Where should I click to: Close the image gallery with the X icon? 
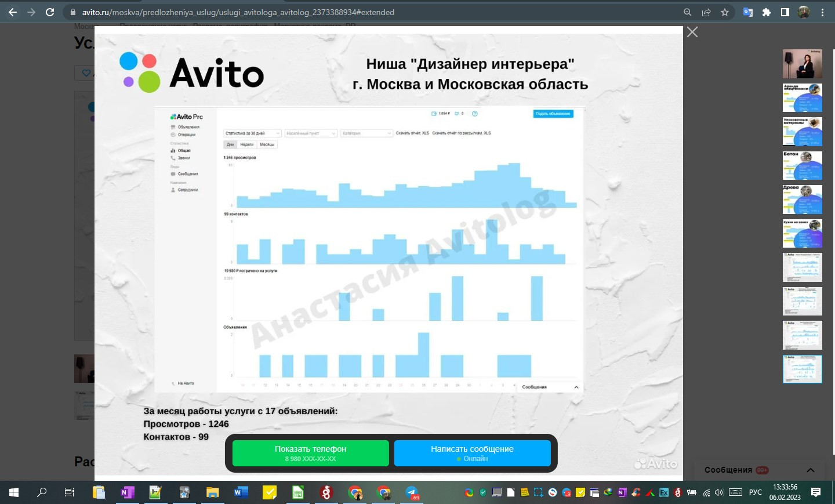coord(692,32)
